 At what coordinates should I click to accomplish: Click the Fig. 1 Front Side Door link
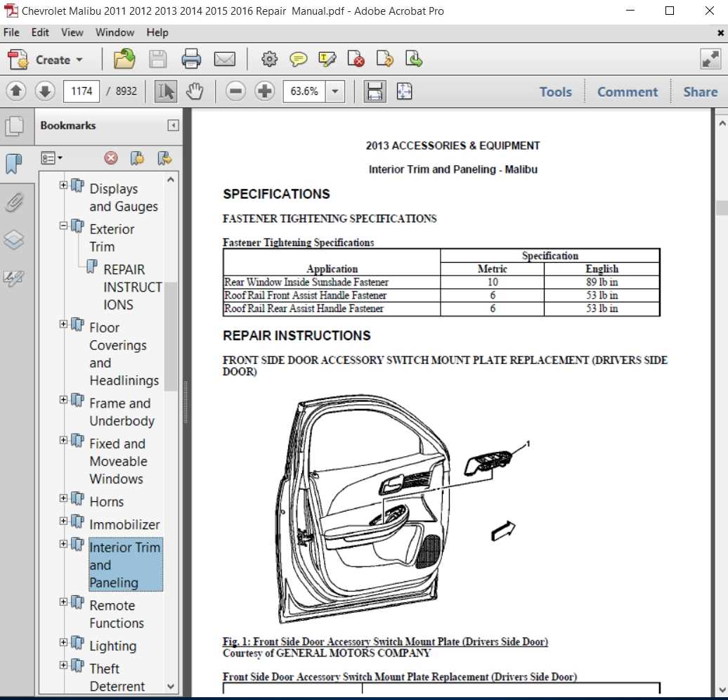[385, 642]
